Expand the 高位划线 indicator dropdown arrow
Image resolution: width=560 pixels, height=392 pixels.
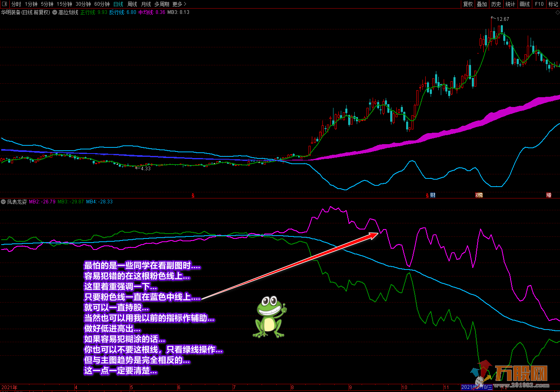pyautogui.click(x=55, y=13)
